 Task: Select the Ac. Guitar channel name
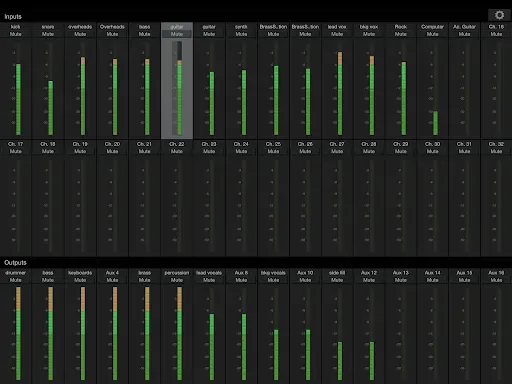coord(464,27)
